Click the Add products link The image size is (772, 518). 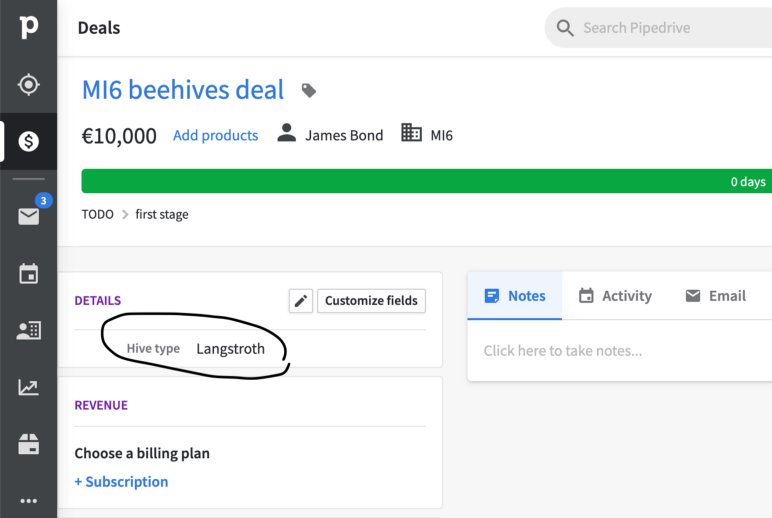coord(215,135)
